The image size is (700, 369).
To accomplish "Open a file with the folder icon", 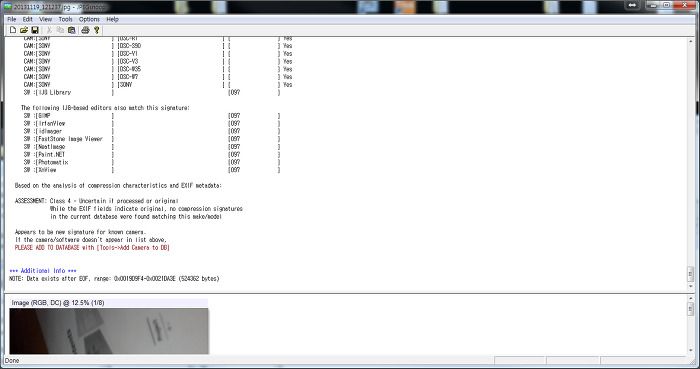I will coord(24,30).
